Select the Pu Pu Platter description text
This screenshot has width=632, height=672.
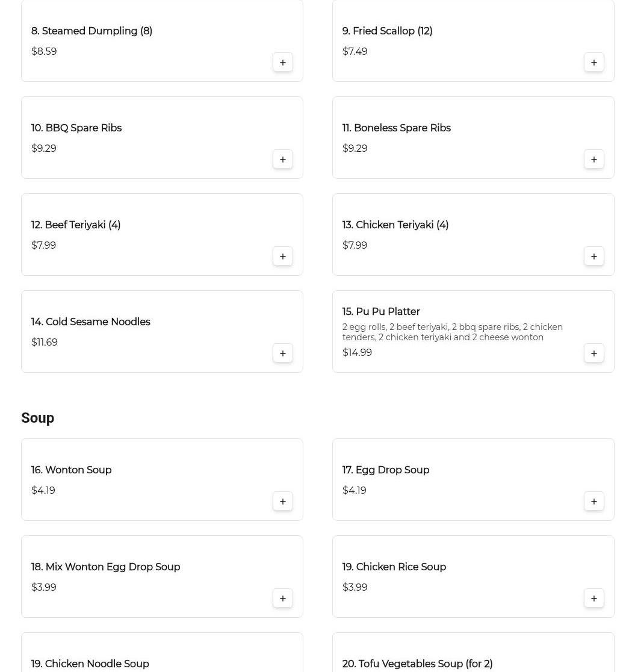pyautogui.click(x=453, y=332)
